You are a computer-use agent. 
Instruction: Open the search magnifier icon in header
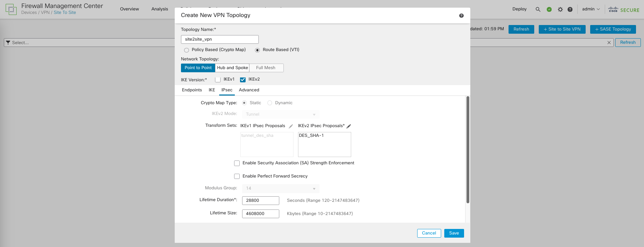point(538,9)
